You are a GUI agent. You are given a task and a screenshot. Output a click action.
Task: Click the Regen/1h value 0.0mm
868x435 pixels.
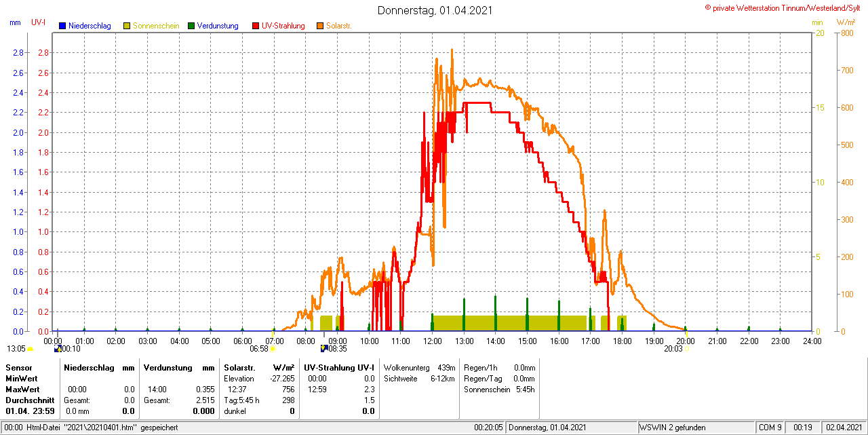[x=524, y=367]
